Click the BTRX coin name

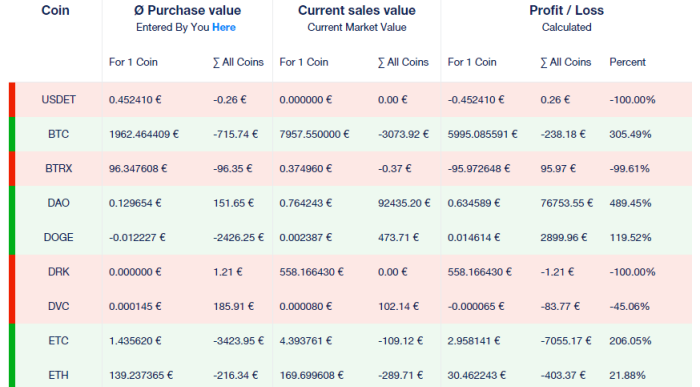(x=58, y=168)
